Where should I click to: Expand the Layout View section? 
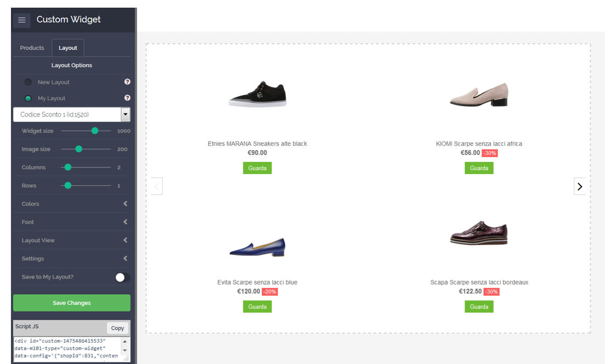pyautogui.click(x=72, y=240)
